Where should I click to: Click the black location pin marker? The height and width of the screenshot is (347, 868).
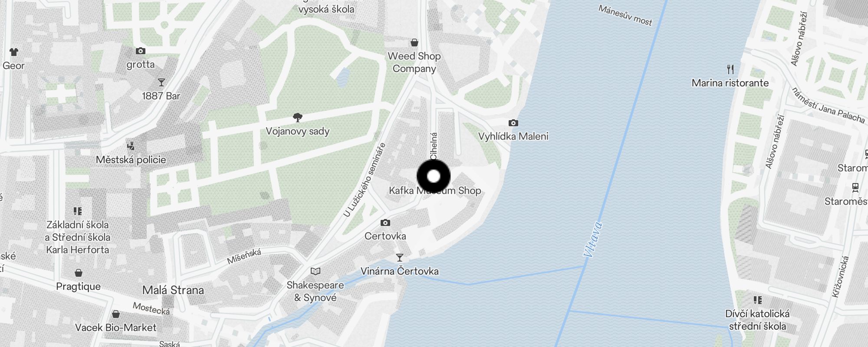434,176
